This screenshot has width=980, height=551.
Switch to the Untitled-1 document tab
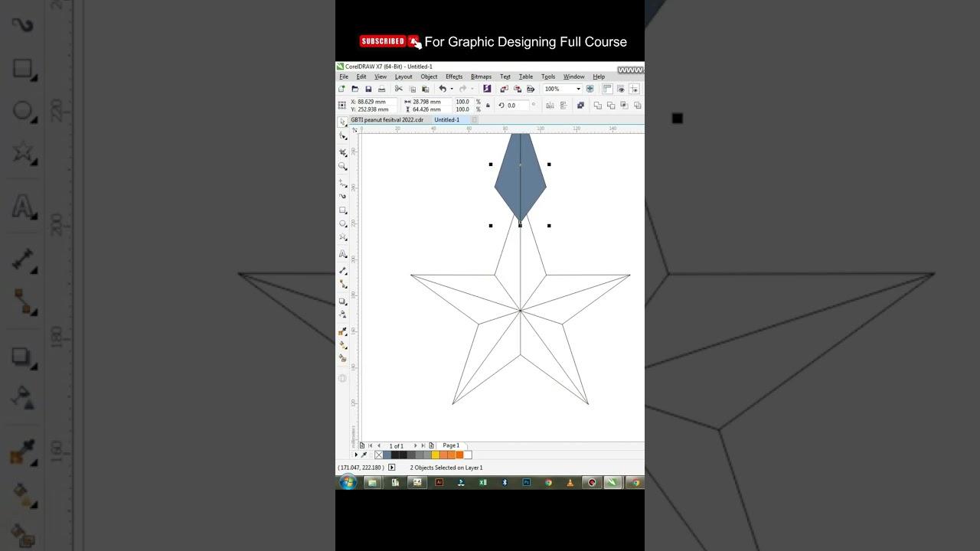(x=446, y=120)
